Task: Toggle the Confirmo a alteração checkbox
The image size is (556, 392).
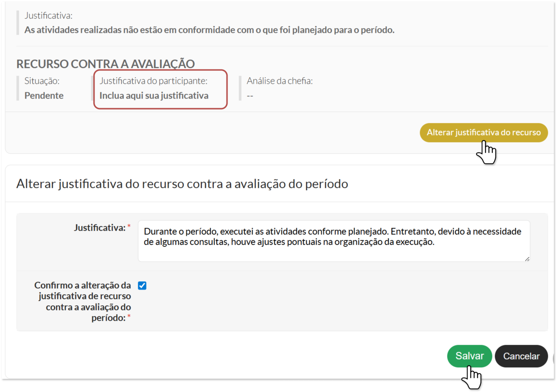Action: coord(142,286)
